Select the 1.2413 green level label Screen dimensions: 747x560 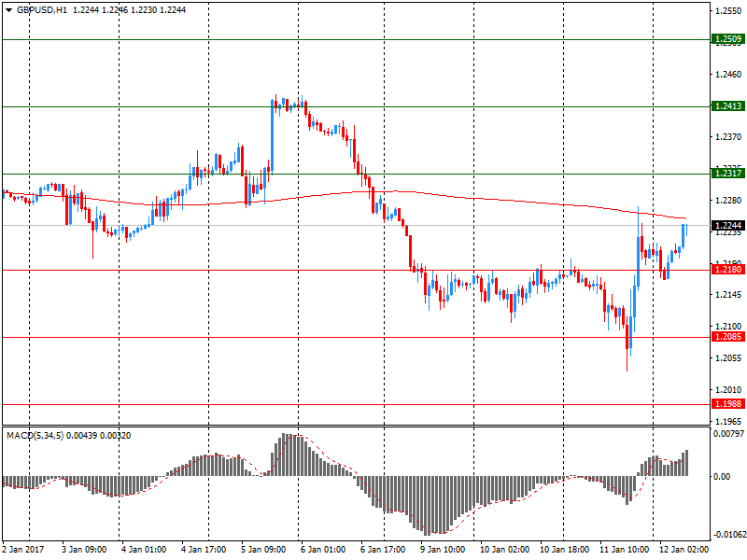[x=728, y=106]
